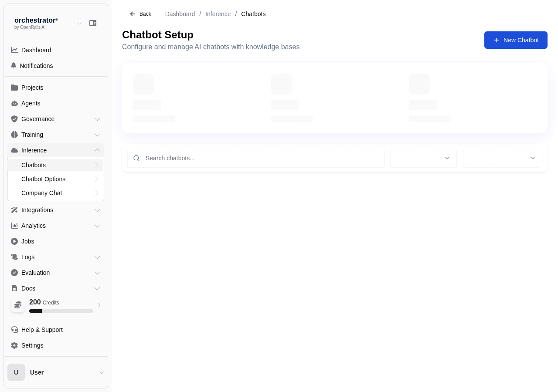Select the Agents sidebar icon

14,103
